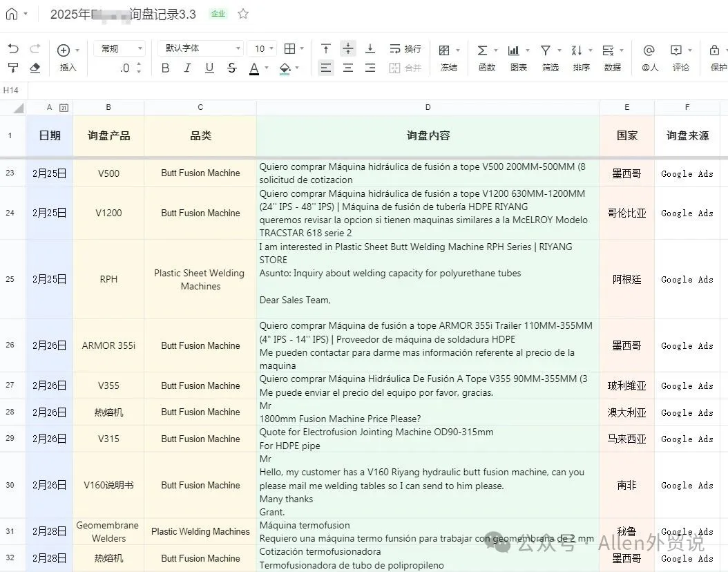Align text center horizontally

click(347, 68)
